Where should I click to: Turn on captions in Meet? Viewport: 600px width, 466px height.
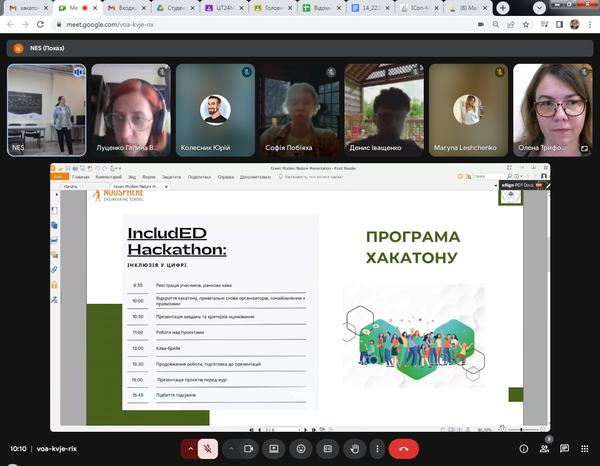pyautogui.click(x=327, y=449)
